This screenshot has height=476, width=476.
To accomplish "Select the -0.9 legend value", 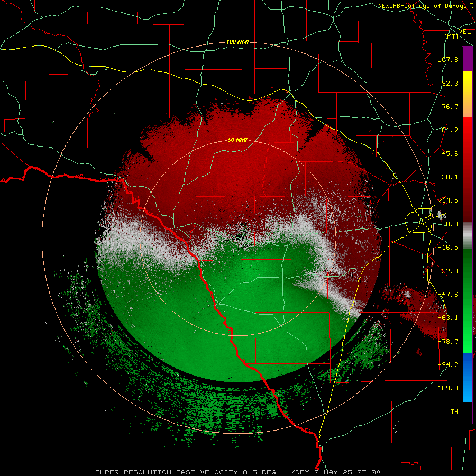I will pos(450,224).
